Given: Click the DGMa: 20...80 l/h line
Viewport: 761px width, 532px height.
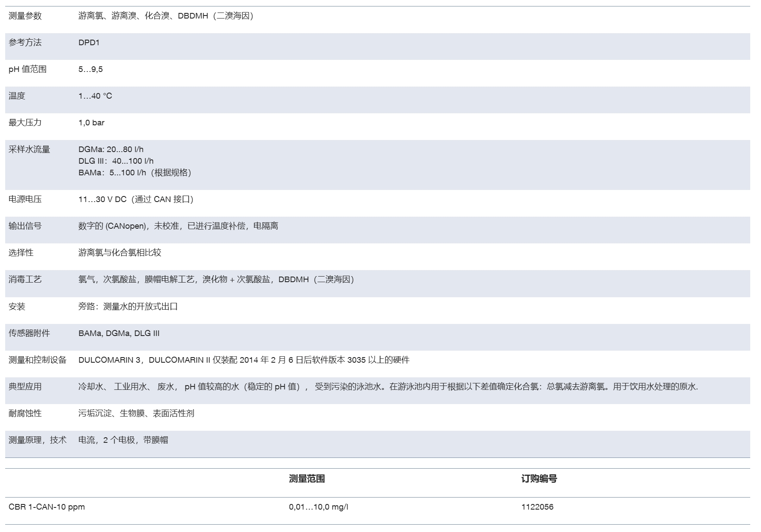Looking at the screenshot, I should pos(111,149).
